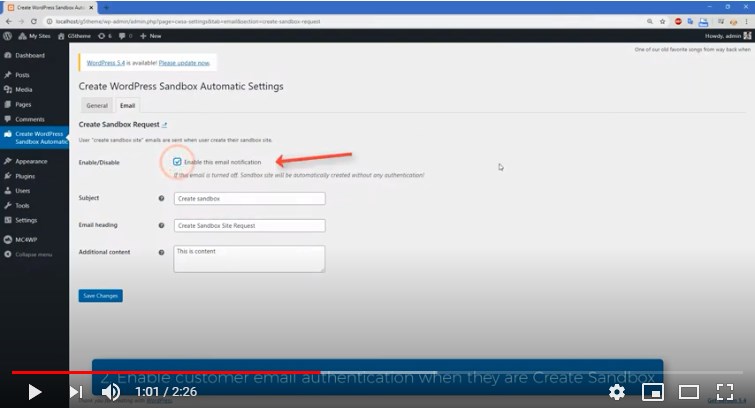
Task: Go forward in the browser
Action: click(21, 22)
